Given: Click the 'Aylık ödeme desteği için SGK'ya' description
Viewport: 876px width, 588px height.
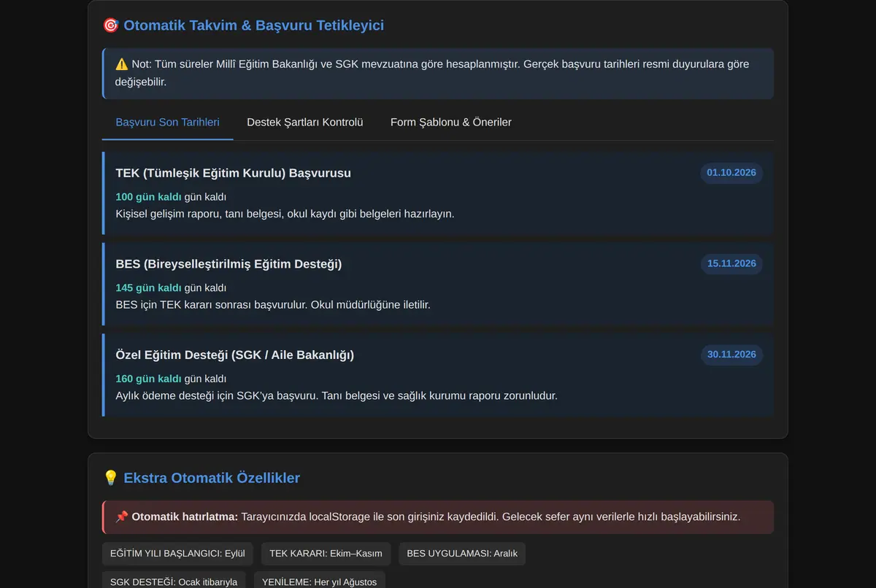Looking at the screenshot, I should [337, 395].
